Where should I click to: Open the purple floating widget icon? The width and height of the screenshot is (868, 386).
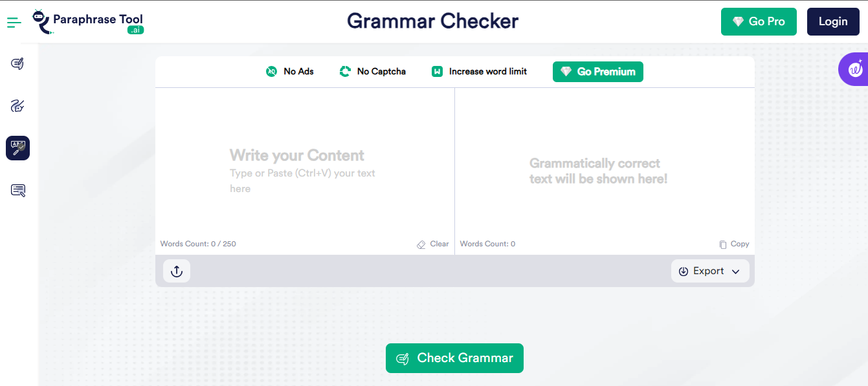(x=855, y=69)
